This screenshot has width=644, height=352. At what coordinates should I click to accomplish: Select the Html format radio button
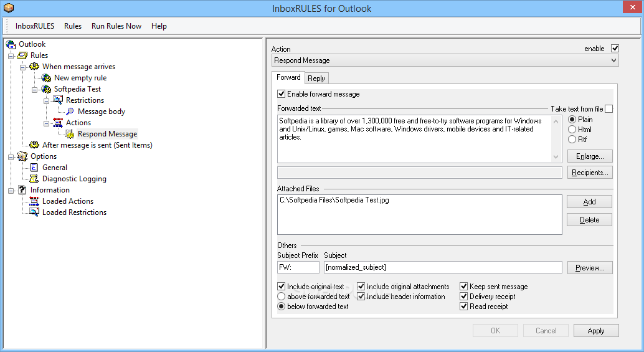tap(572, 130)
